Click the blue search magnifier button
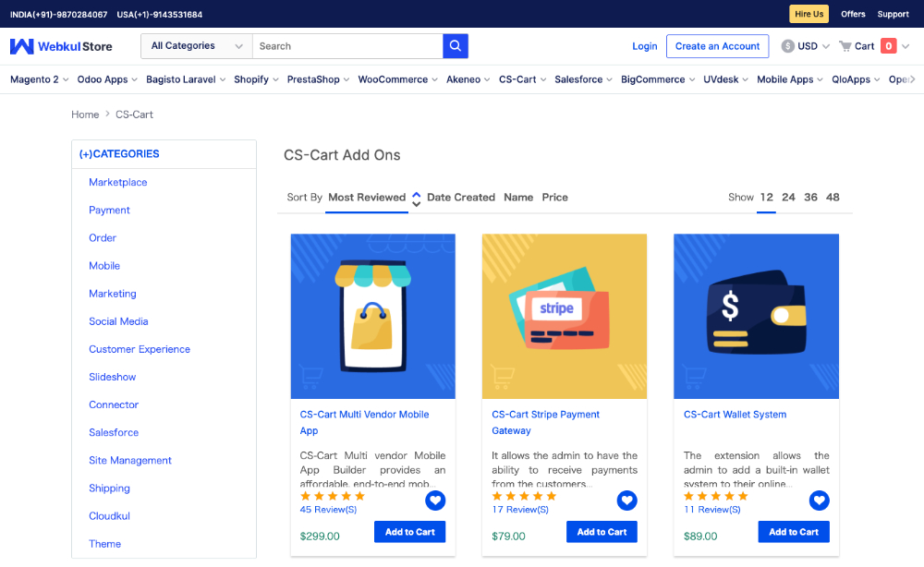 tap(456, 46)
